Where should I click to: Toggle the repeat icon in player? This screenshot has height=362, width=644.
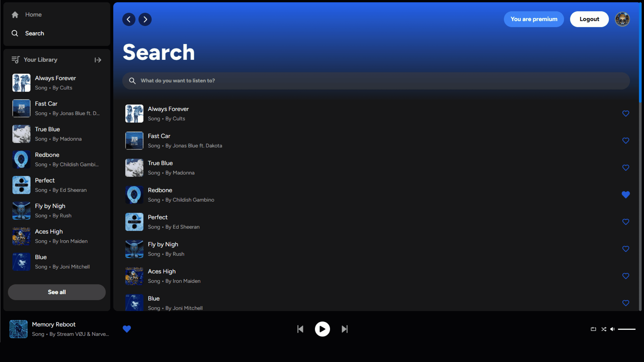point(593,329)
